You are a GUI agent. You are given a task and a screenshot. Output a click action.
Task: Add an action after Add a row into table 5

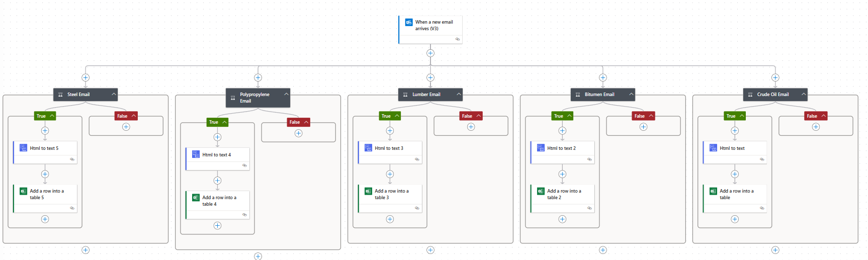tap(45, 219)
